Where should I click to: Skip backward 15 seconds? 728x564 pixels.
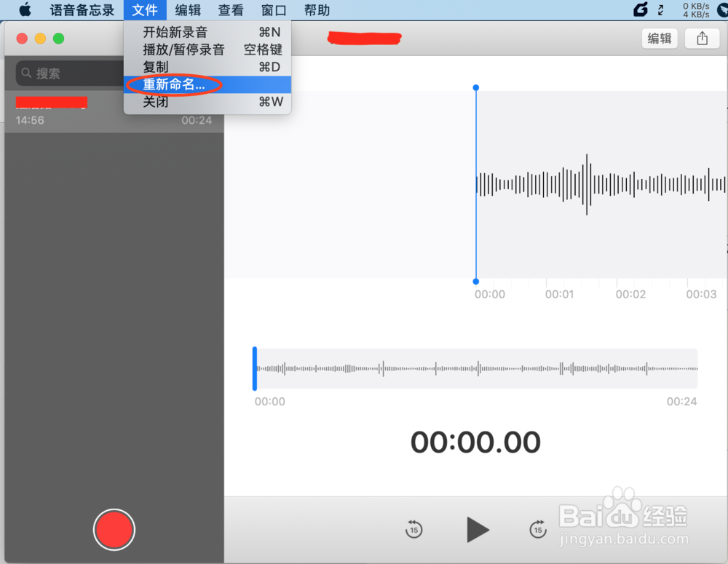tap(414, 530)
